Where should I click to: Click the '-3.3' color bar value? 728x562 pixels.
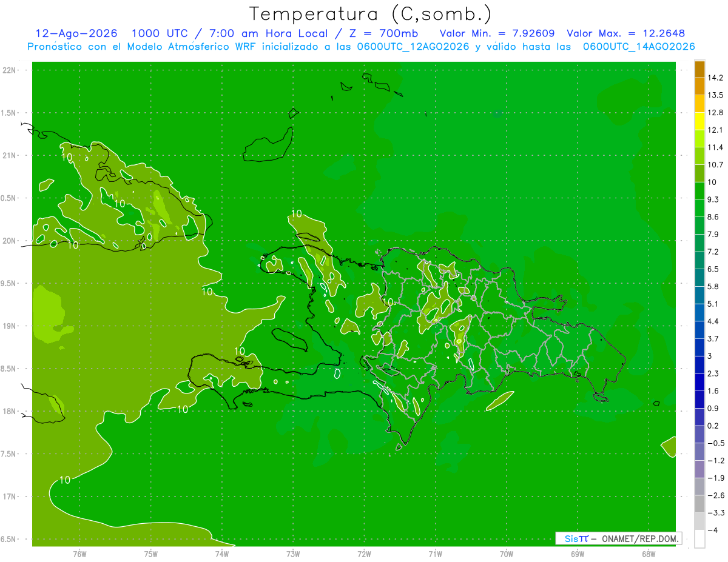pyautogui.click(x=716, y=512)
